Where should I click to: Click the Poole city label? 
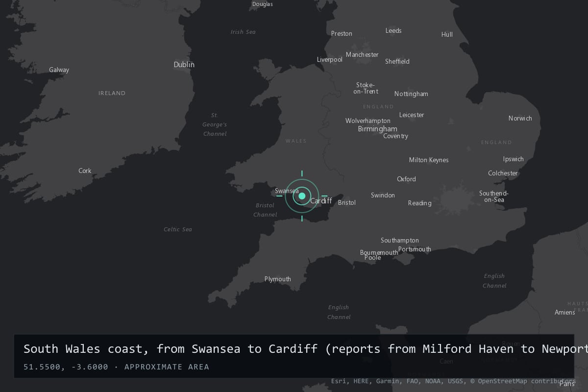click(372, 257)
